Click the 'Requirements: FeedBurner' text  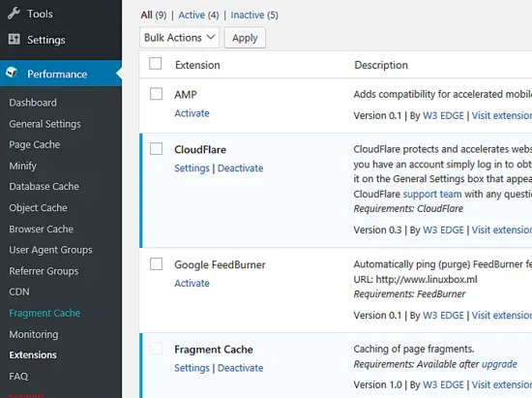coord(409,293)
